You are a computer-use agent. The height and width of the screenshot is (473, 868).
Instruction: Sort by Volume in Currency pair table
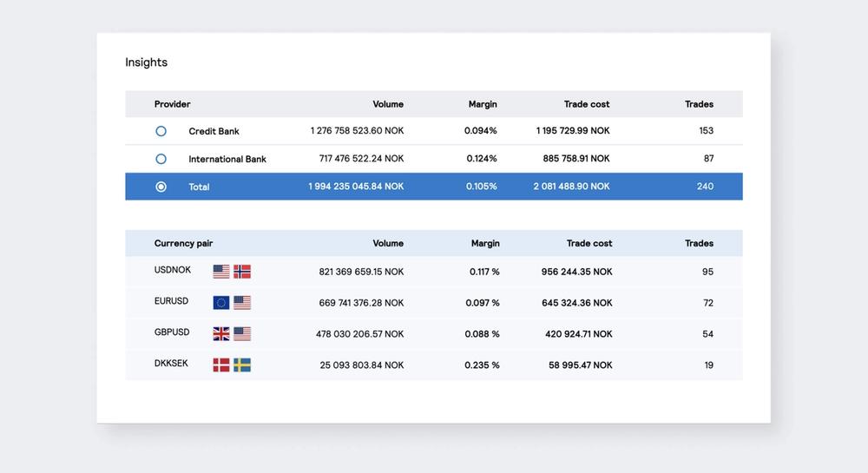388,243
